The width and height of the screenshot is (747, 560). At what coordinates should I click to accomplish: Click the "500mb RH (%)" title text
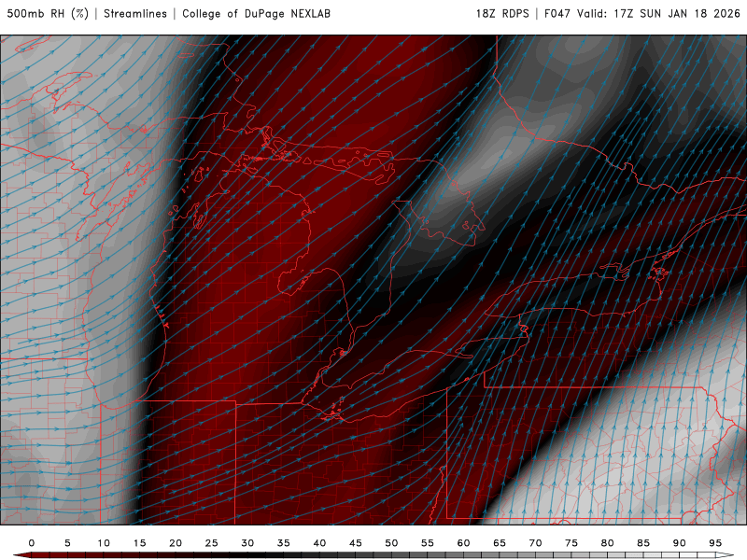(x=48, y=13)
